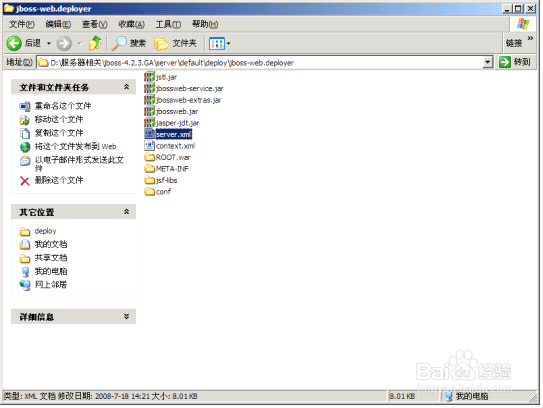Open the 编辑(E) menu

coord(58,24)
